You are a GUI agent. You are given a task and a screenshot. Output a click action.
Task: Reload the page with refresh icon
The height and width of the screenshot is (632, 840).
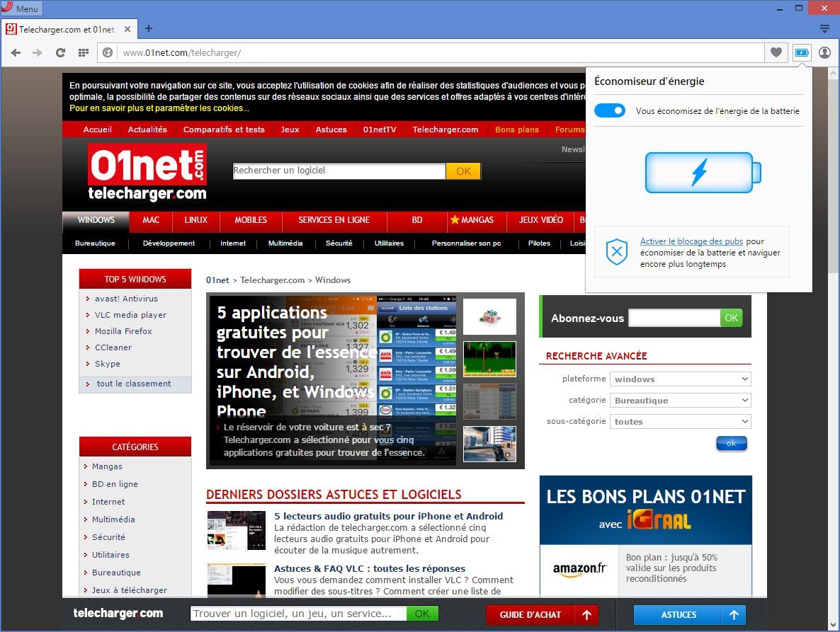pos(60,52)
